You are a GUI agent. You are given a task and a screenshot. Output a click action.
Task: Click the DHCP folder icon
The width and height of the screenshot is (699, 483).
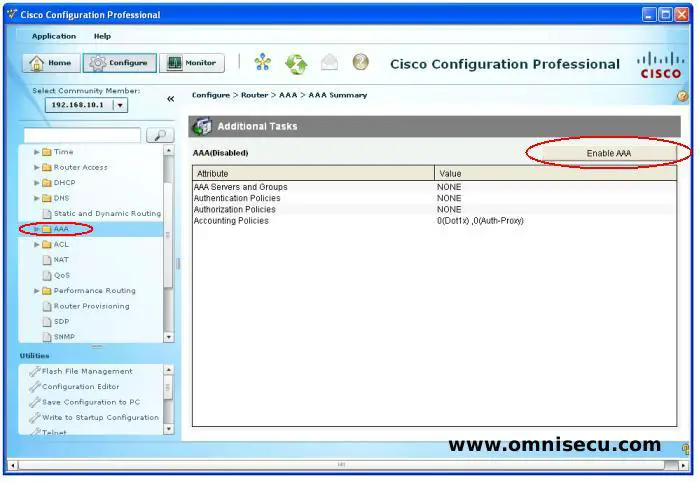click(47, 183)
